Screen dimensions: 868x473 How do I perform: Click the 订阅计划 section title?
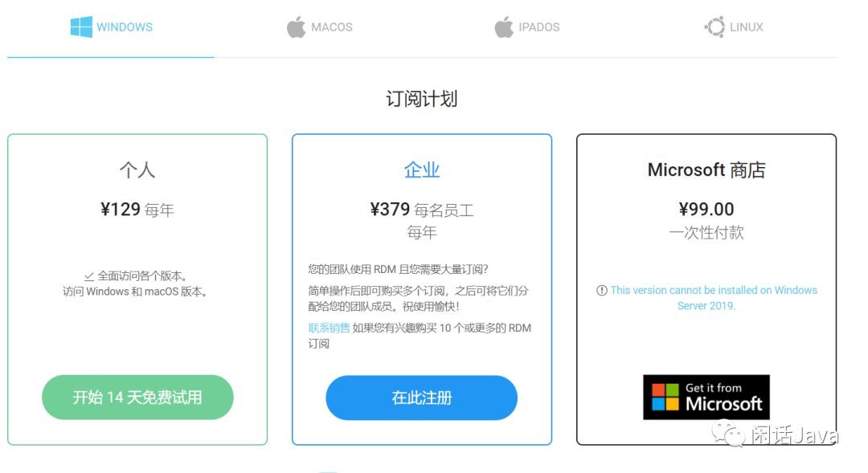tap(422, 99)
